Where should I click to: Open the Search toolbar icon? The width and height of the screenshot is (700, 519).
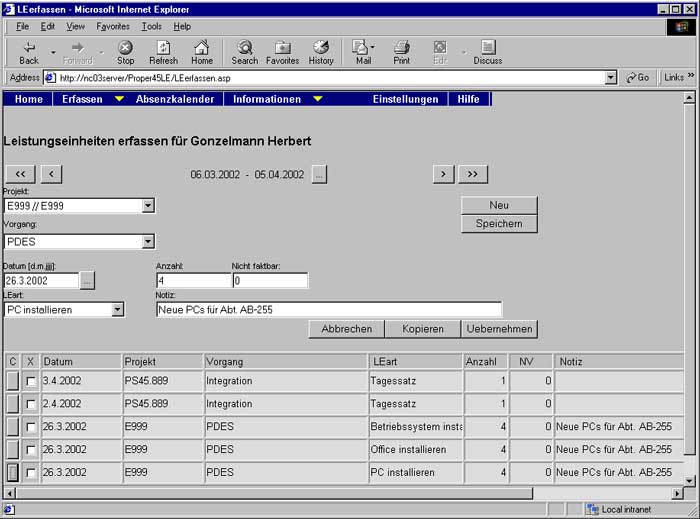(x=244, y=48)
